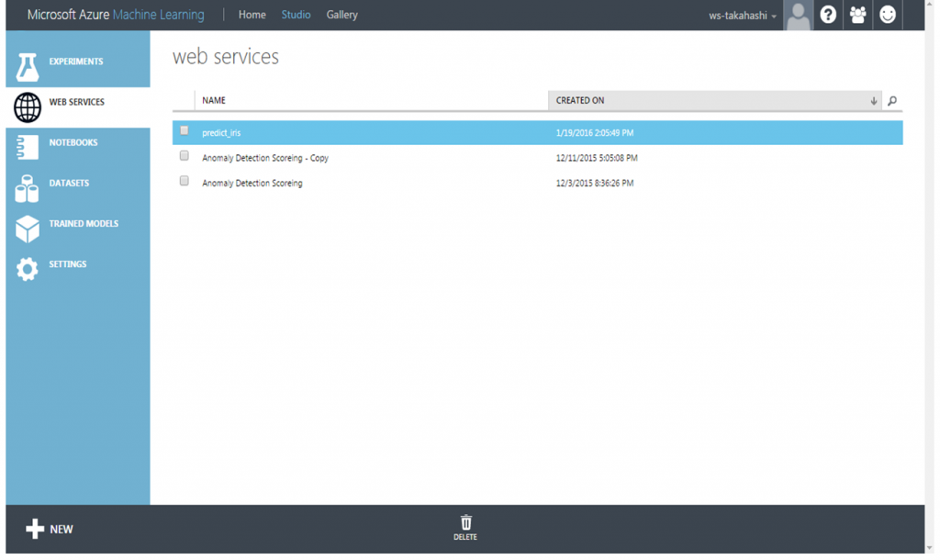
Task: Open Trained Models from the sidebar
Action: pyautogui.click(x=78, y=229)
